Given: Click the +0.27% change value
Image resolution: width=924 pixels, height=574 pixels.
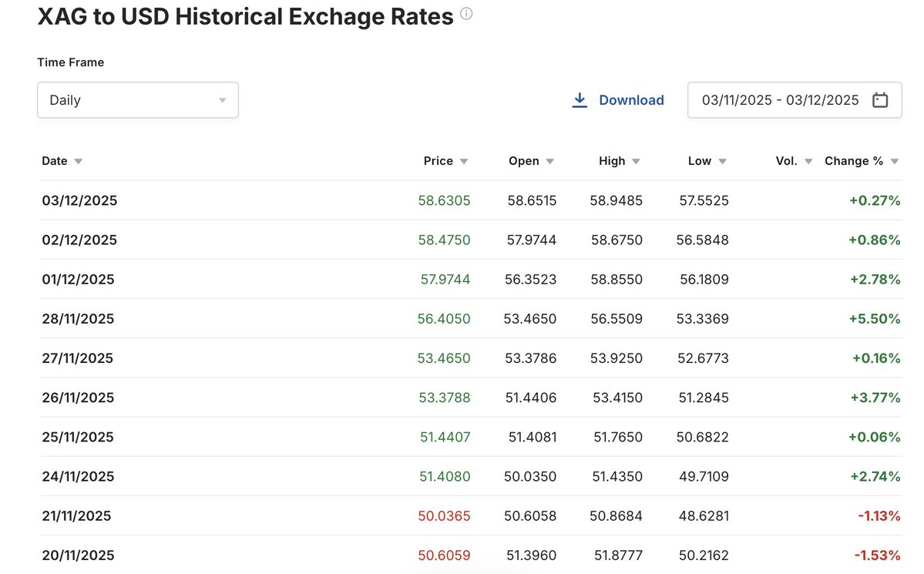Looking at the screenshot, I should (875, 200).
